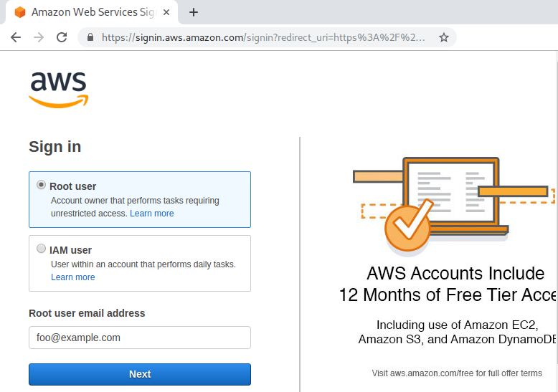Image resolution: width=558 pixels, height=392 pixels.
Task: Switch to Amazon Web Services Sign-In tab
Action: (x=93, y=12)
